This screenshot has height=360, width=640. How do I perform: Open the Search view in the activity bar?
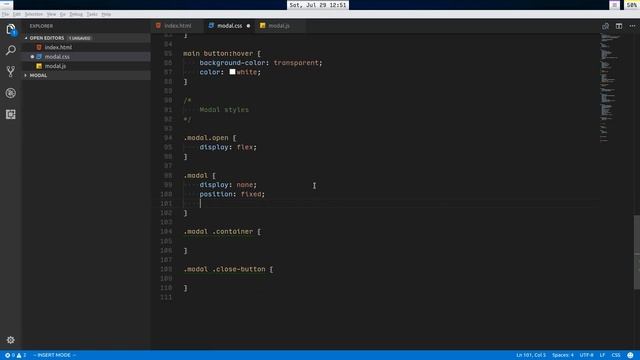tap(11, 50)
